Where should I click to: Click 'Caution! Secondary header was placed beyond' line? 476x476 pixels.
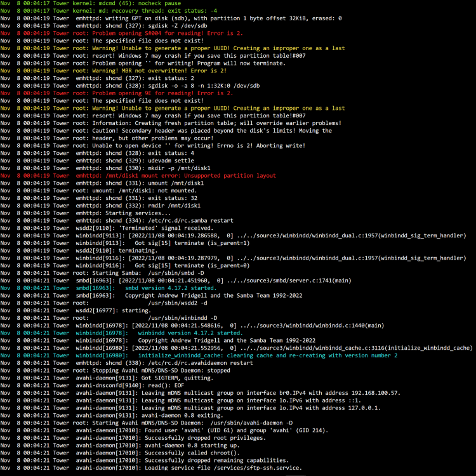tap(166, 131)
